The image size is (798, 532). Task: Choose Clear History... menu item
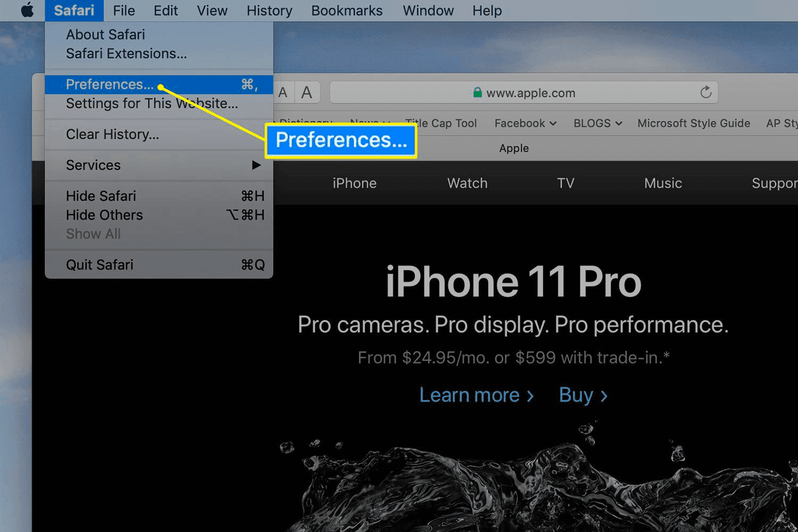(159, 134)
